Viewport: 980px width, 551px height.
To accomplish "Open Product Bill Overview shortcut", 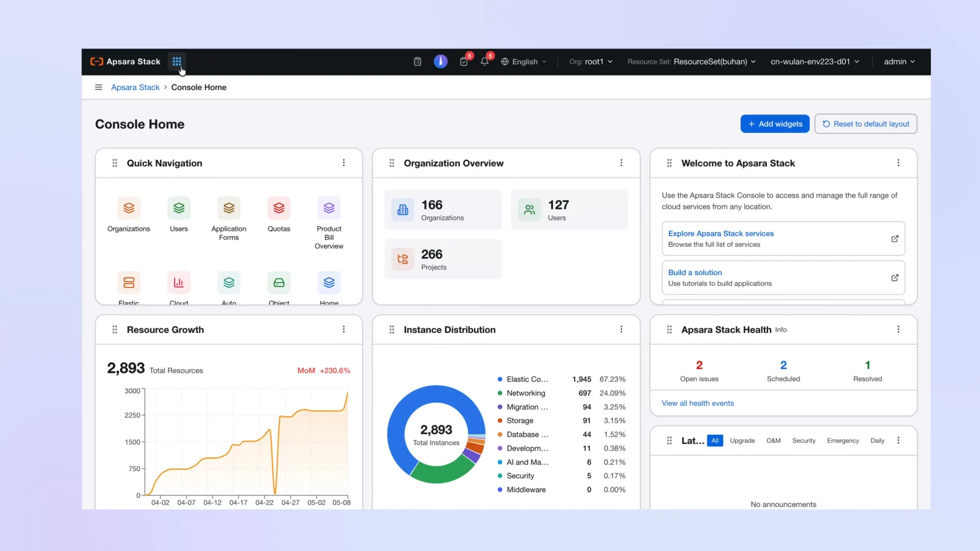I will point(329,223).
